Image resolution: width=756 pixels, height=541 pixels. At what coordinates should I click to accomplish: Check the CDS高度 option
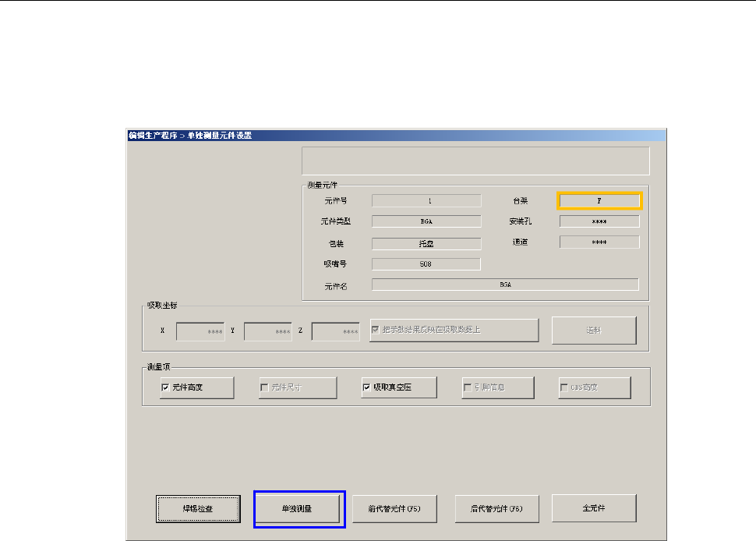(564, 387)
